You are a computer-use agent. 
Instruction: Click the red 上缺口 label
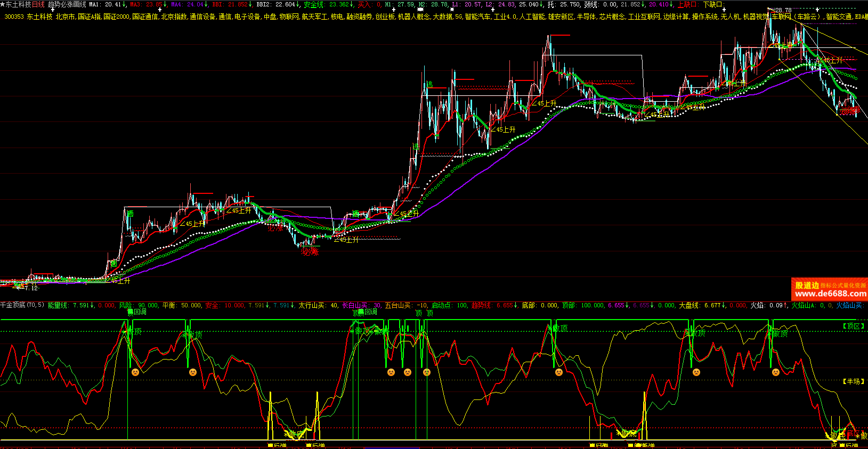point(687,4)
